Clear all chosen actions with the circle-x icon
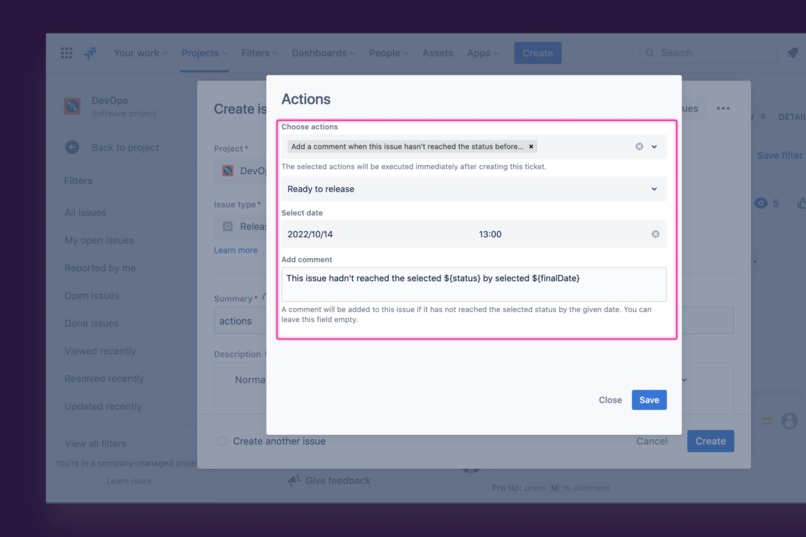806x537 pixels. [x=639, y=146]
